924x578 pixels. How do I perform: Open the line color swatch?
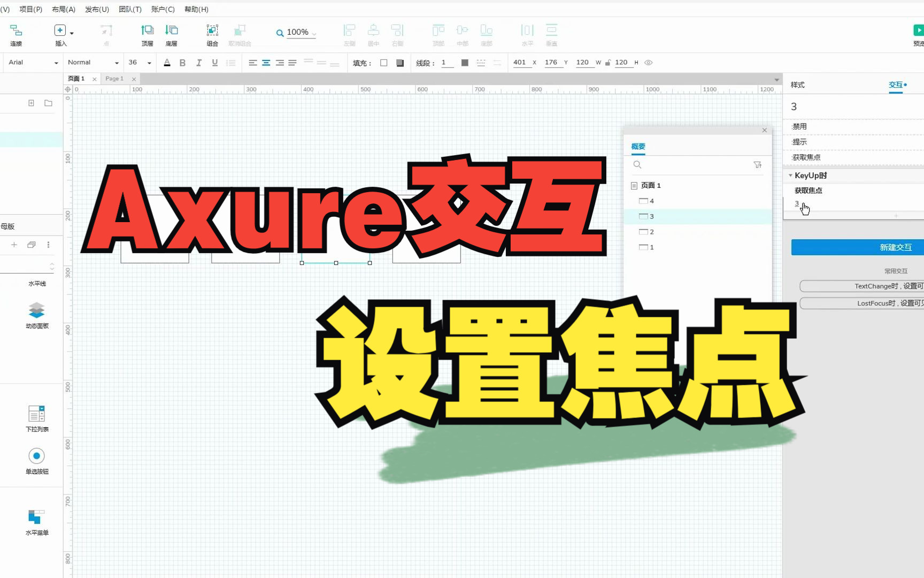tap(465, 63)
